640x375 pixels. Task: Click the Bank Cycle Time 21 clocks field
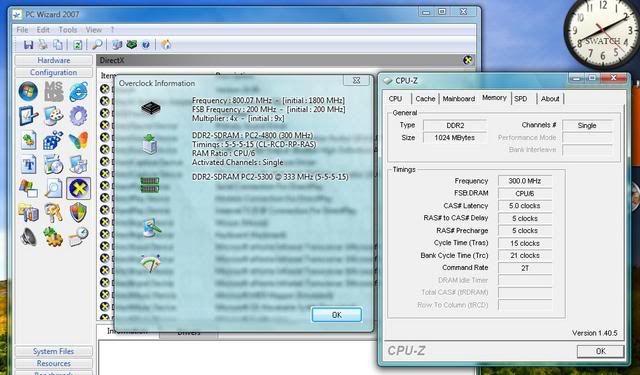525,255
